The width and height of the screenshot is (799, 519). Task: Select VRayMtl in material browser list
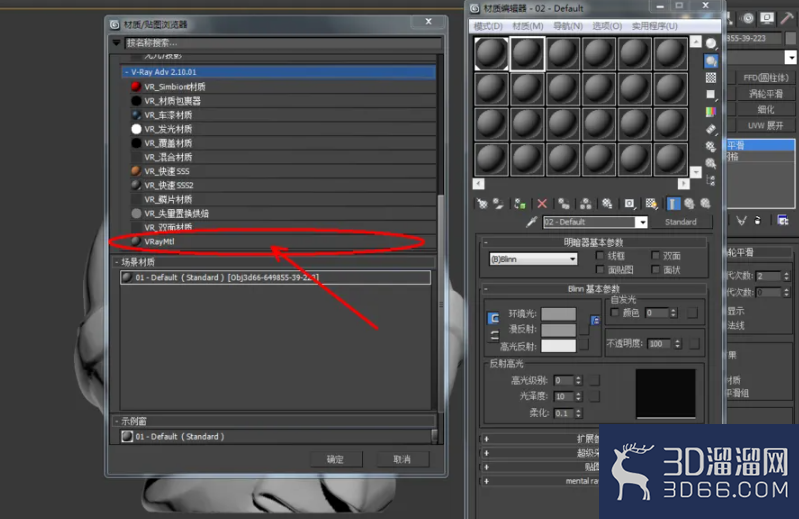(279, 241)
